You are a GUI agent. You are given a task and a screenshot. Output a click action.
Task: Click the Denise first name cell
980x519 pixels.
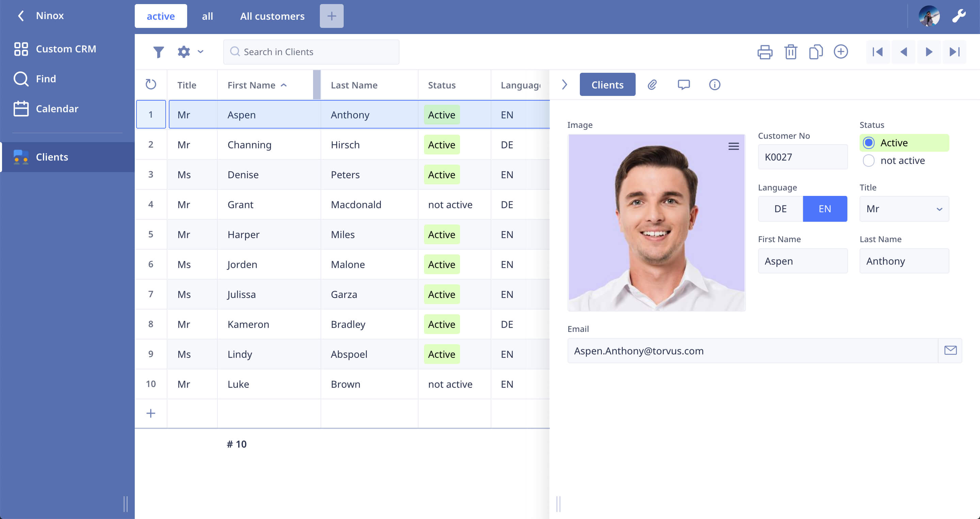click(269, 174)
